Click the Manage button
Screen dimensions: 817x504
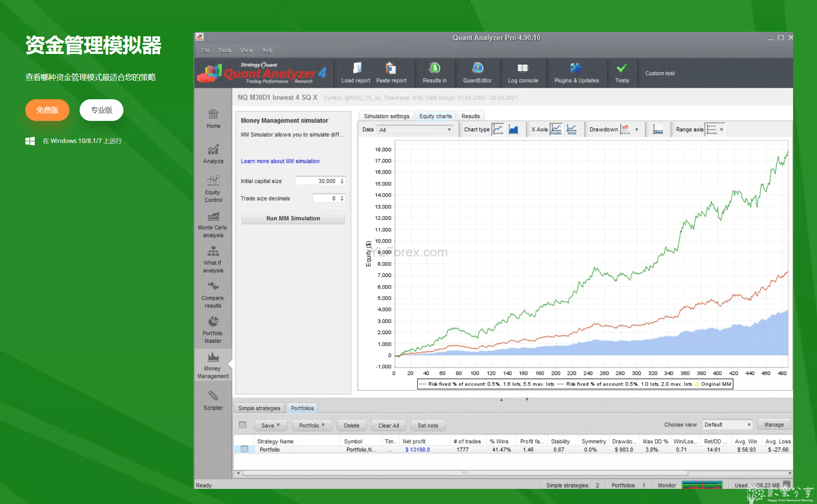point(774,425)
